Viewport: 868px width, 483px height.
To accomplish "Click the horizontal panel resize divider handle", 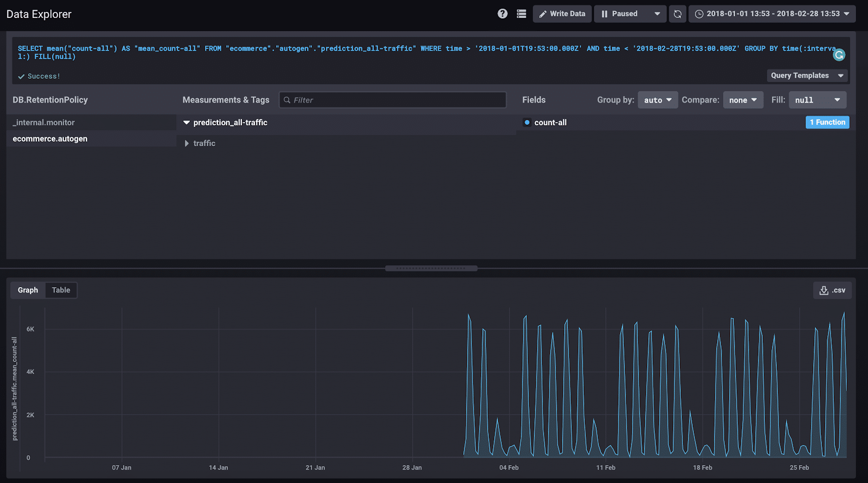I will pos(431,268).
